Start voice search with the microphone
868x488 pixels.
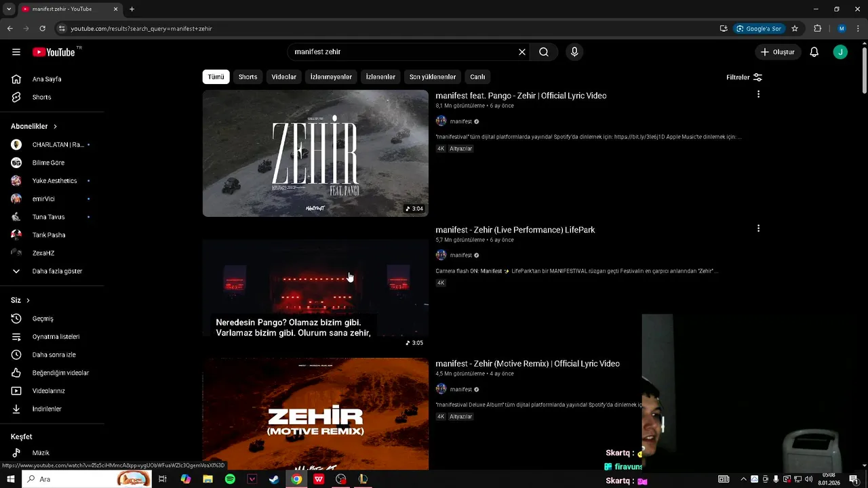click(574, 52)
